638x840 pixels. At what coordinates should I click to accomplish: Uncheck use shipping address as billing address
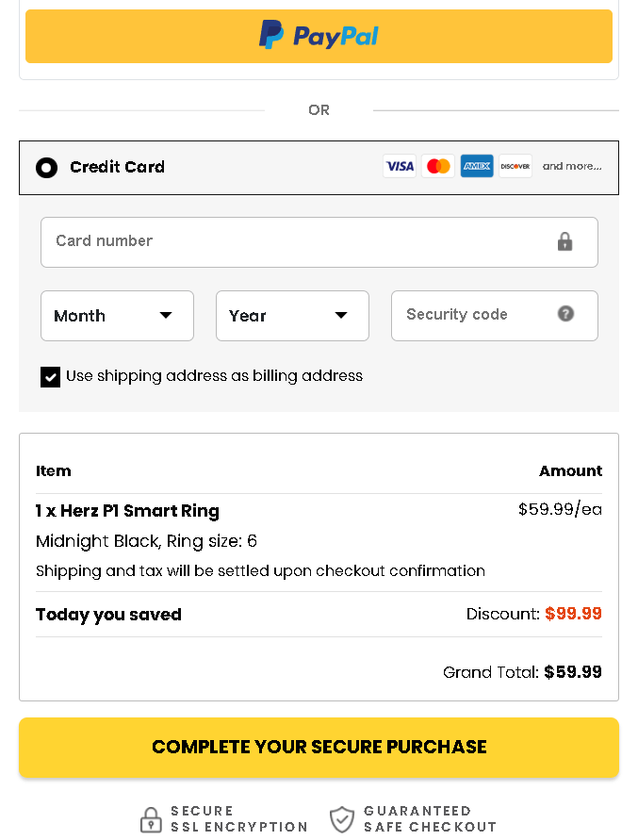pos(50,376)
